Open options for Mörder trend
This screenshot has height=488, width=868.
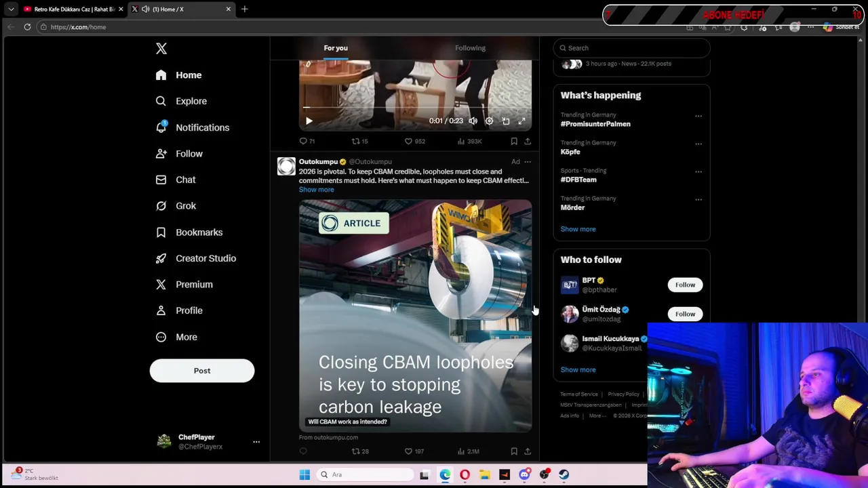coord(698,199)
